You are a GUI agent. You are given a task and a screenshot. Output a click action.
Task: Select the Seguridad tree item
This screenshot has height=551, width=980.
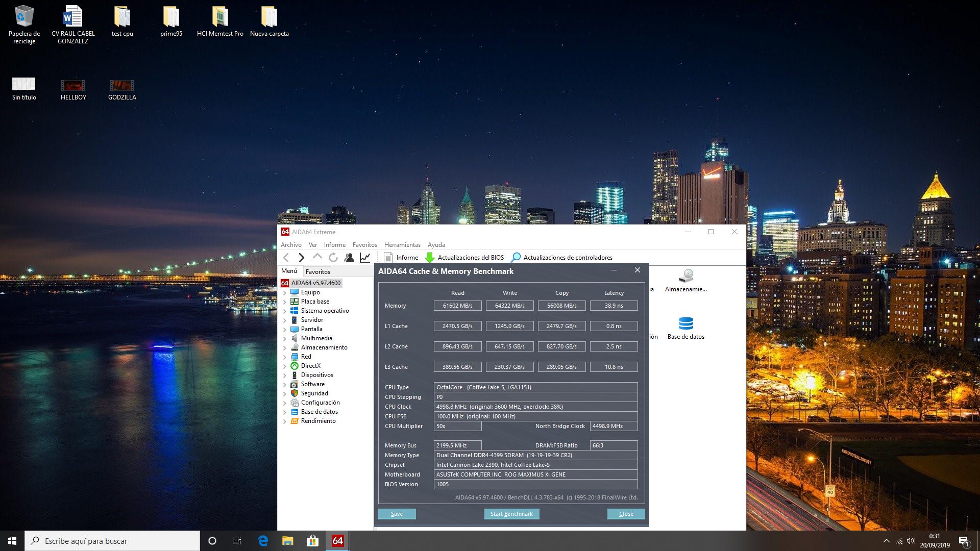pyautogui.click(x=314, y=393)
